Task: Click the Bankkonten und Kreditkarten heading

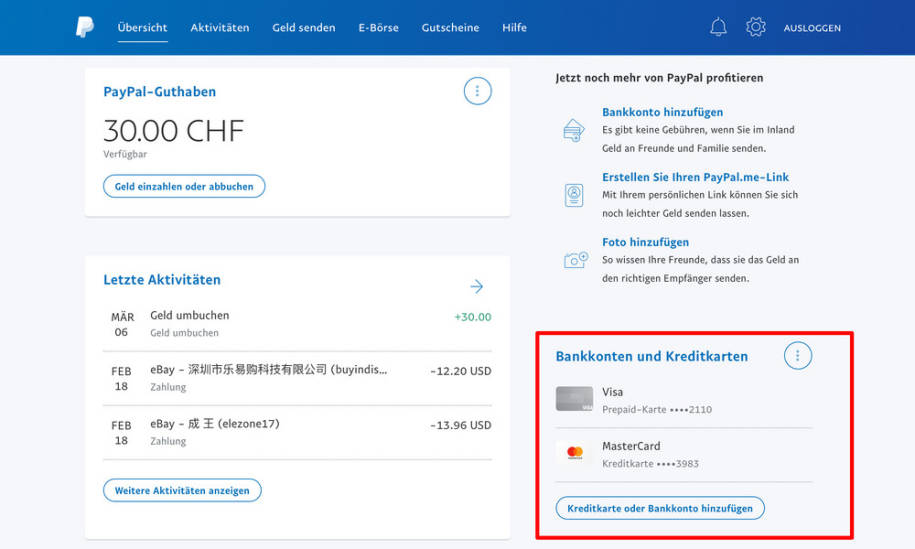Action: 651,356
